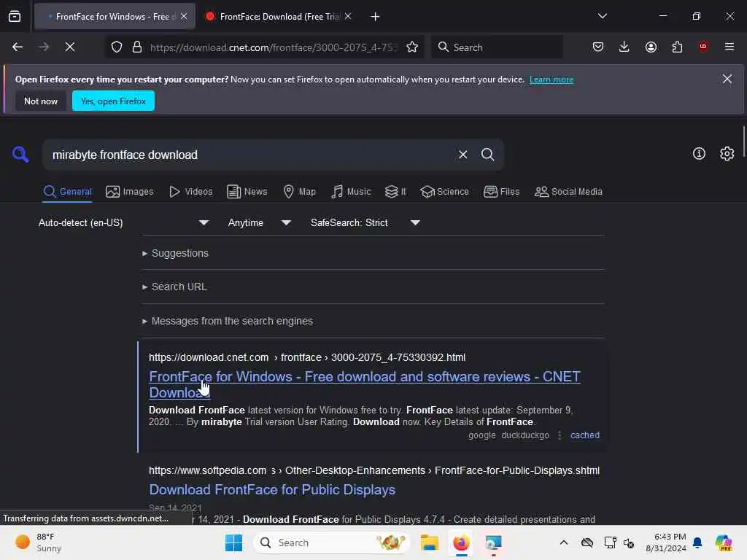Select the It search category
Screen dimensions: 747x560
pyautogui.click(x=395, y=192)
